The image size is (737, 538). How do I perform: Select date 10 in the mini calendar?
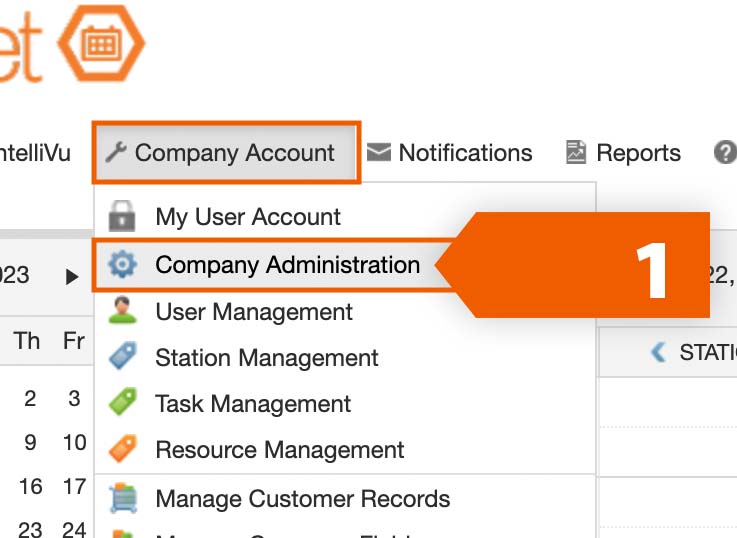[74, 443]
